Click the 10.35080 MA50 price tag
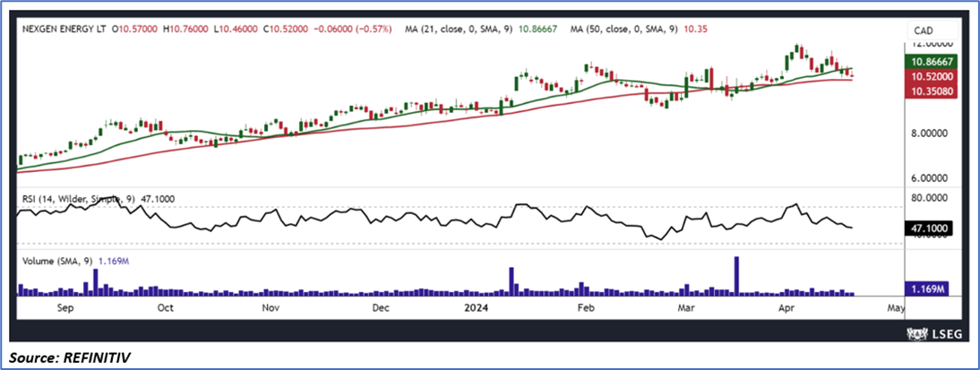This screenshot has height=370, width=980. [931, 90]
